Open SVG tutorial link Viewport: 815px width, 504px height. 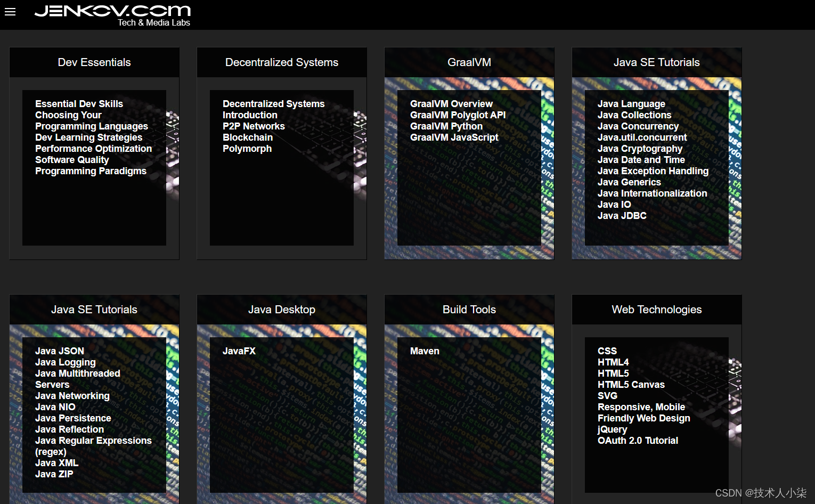[607, 396]
